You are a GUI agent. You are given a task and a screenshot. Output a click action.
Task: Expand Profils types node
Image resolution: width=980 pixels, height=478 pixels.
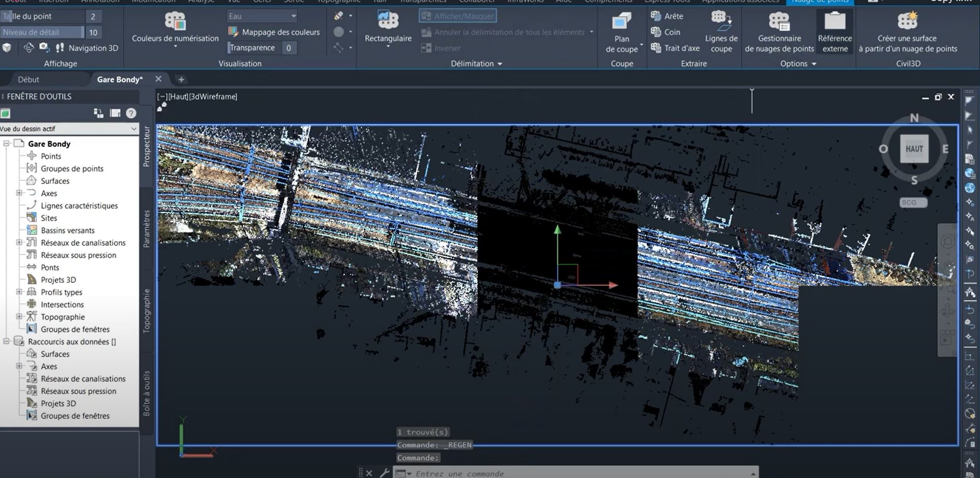point(19,292)
